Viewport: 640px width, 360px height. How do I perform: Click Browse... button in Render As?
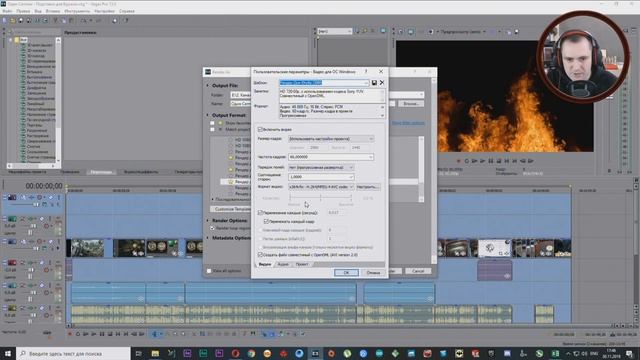point(411,104)
